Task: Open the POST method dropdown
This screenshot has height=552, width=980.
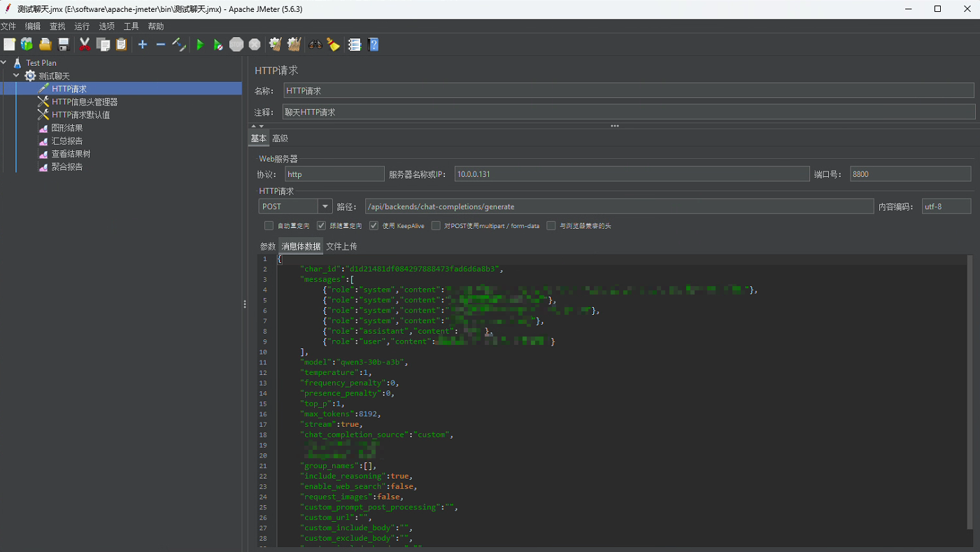Action: coord(325,206)
